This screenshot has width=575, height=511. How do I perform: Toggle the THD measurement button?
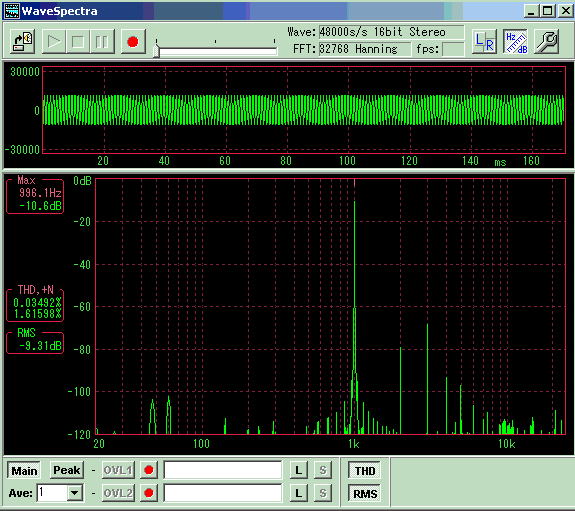[365, 471]
